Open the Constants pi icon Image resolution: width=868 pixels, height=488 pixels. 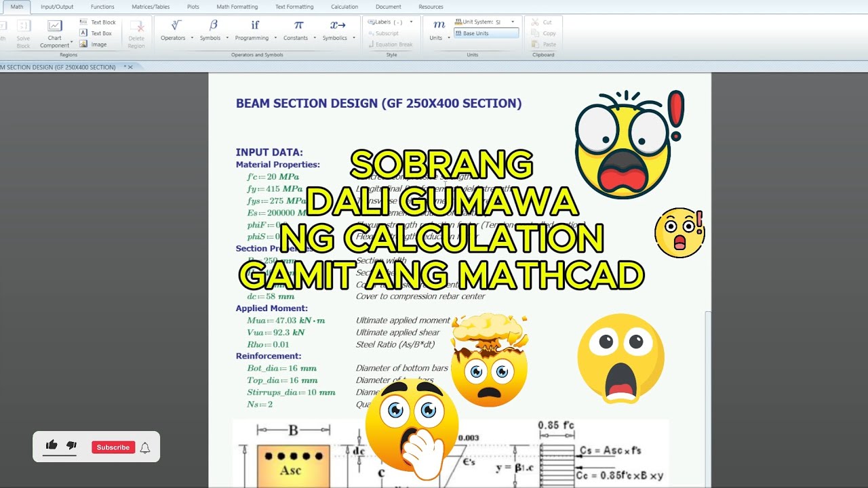click(x=298, y=25)
